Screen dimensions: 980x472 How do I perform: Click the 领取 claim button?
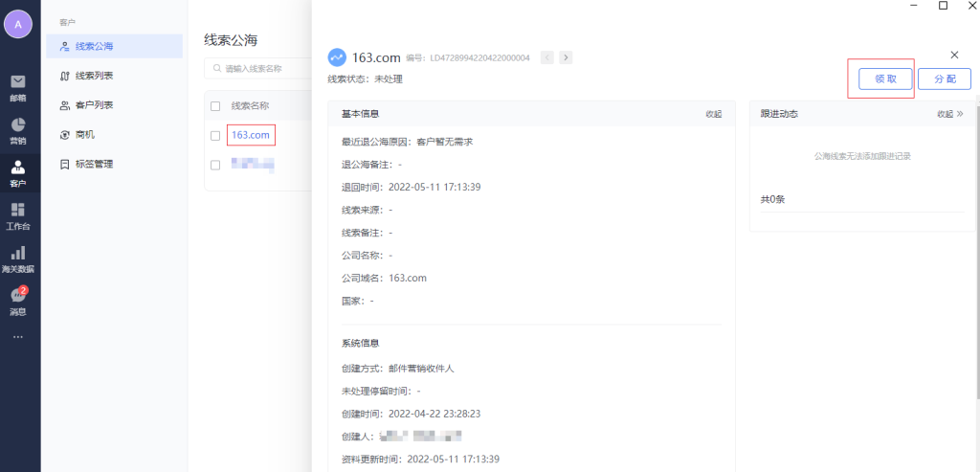coord(885,79)
